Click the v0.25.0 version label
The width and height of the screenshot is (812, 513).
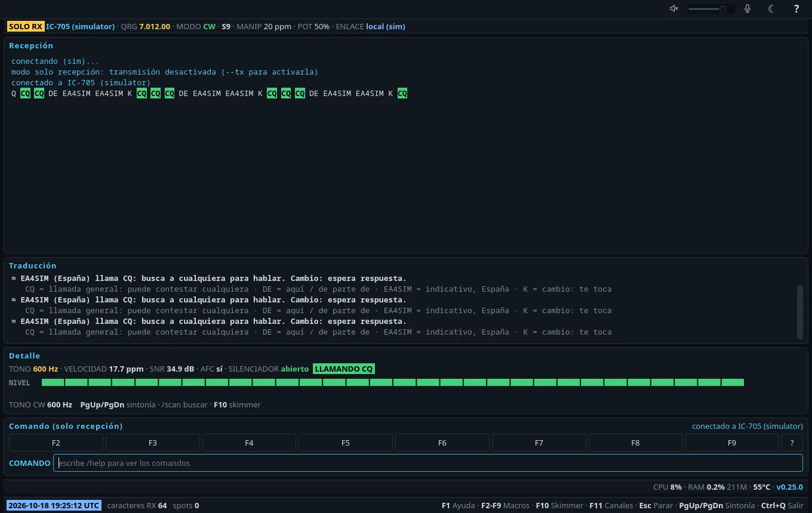[x=789, y=487]
